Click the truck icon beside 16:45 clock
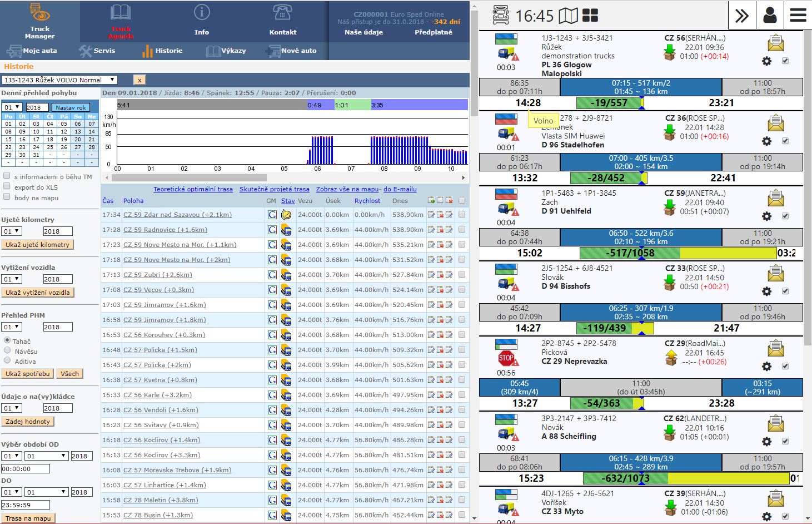The width and height of the screenshot is (812, 524). pyautogui.click(x=501, y=16)
